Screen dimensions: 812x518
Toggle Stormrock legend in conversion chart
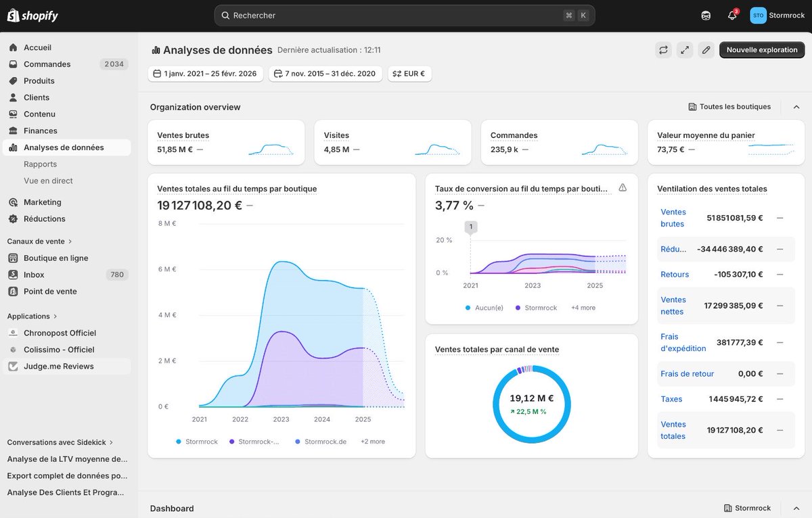(537, 308)
